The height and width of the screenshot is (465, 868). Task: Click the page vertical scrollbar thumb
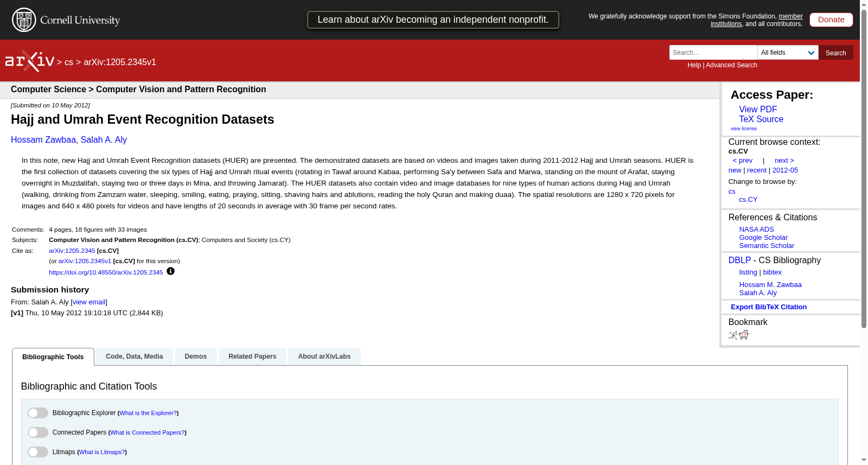point(864,168)
